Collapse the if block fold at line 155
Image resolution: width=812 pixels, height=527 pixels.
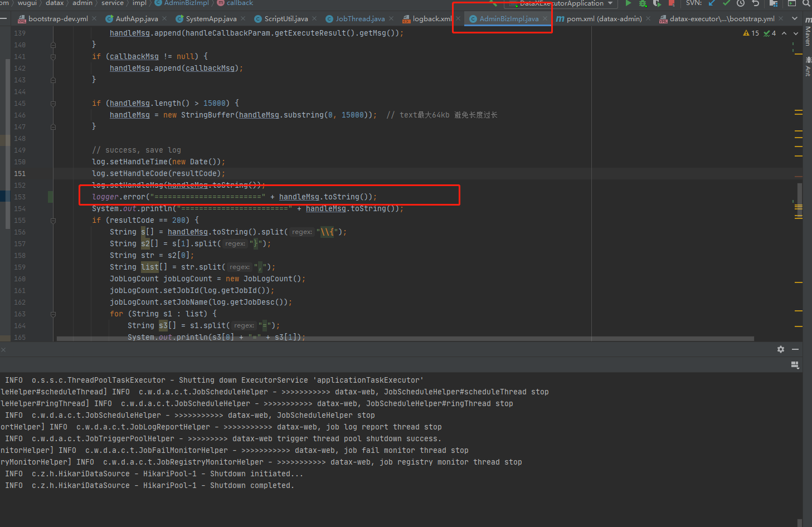tap(53, 220)
